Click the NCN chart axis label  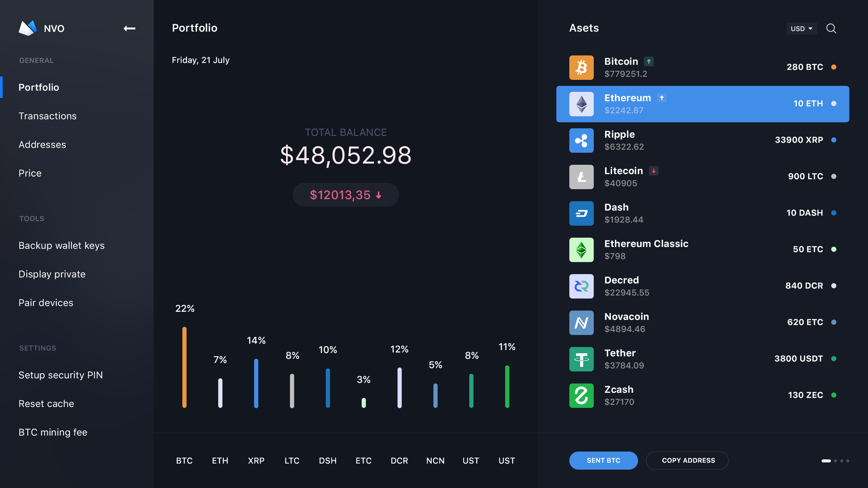pos(435,461)
